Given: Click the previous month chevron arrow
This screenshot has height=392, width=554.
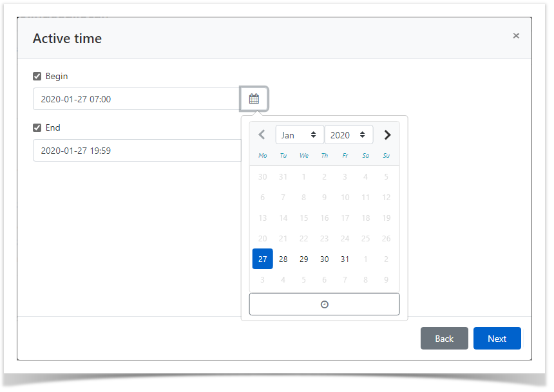Looking at the screenshot, I should (x=262, y=135).
